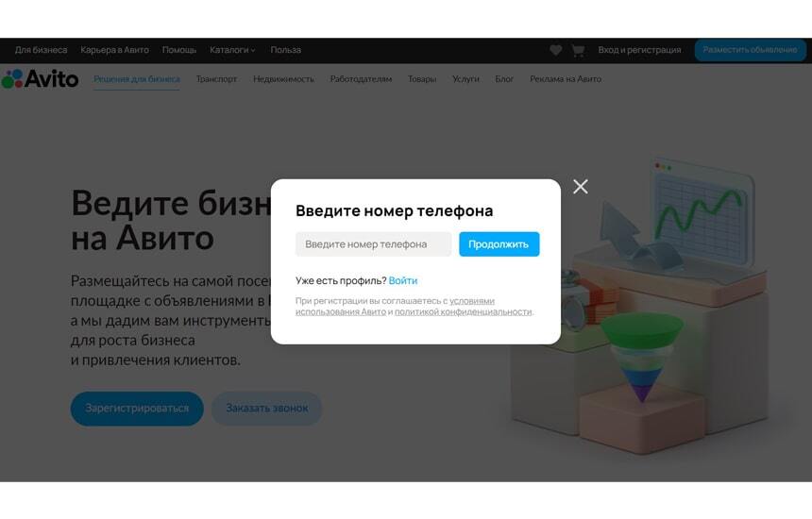
Task: Open условиями использования Авито link
Action: (x=395, y=307)
